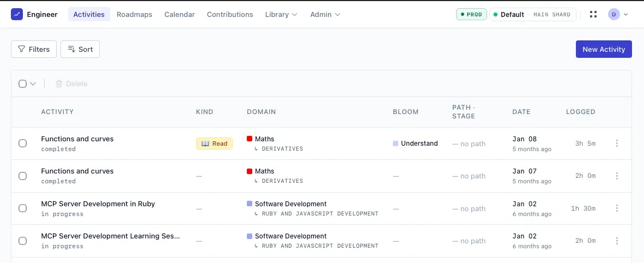Click the DATE column header
The width and height of the screenshot is (644, 263).
[521, 111]
